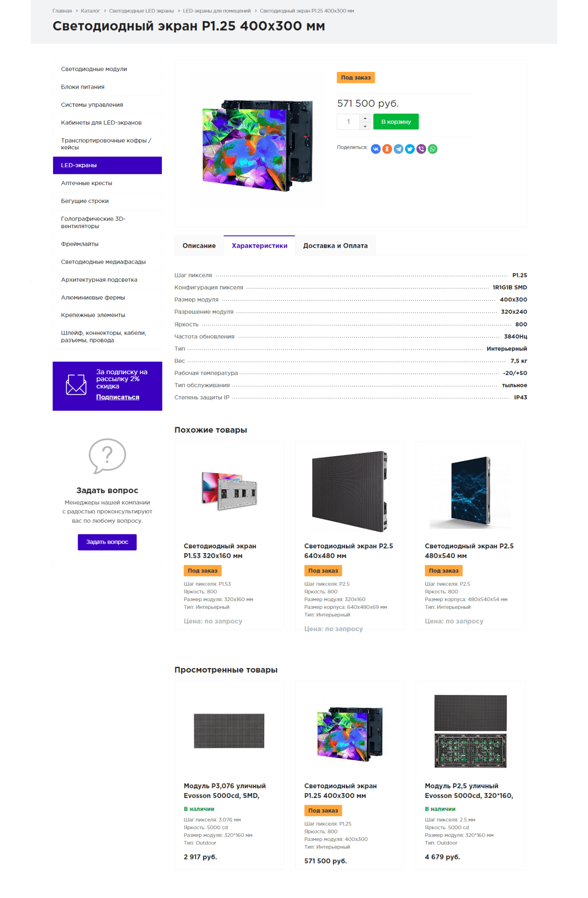The width and height of the screenshot is (588, 898).
Task: Click the question mark speech bubble icon
Action: 107,456
